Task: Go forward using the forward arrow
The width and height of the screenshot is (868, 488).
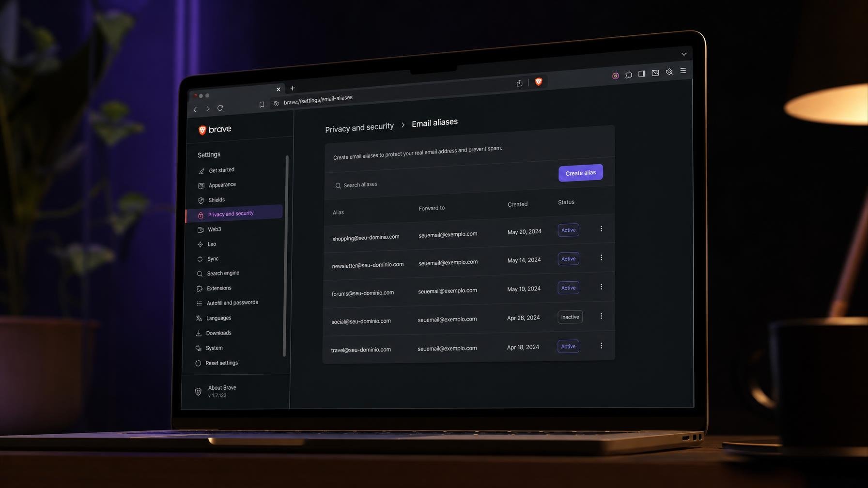Action: [208, 109]
